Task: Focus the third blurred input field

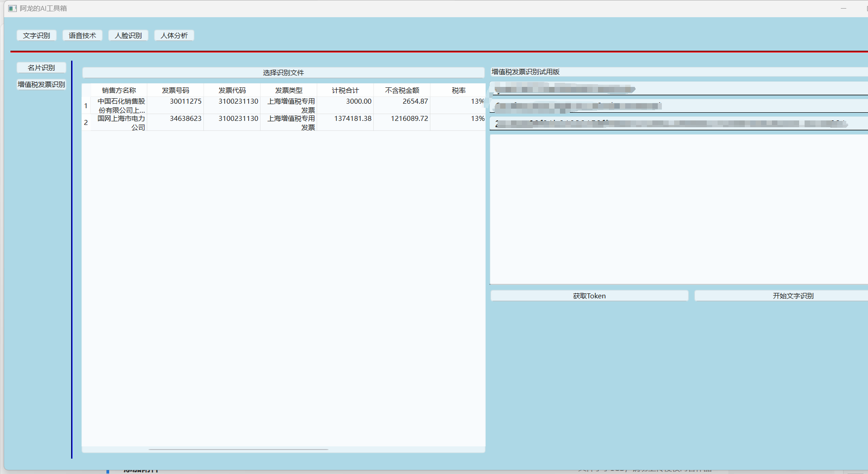Action: click(x=679, y=123)
